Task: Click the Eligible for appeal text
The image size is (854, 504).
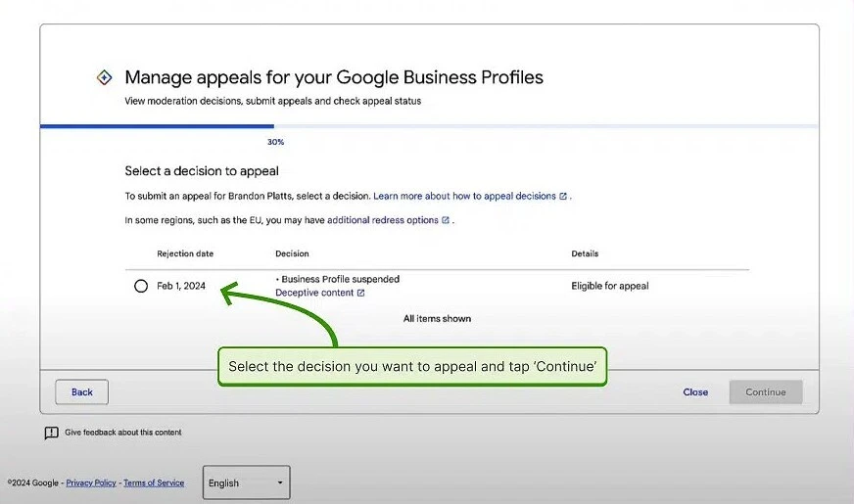Action: tap(610, 286)
